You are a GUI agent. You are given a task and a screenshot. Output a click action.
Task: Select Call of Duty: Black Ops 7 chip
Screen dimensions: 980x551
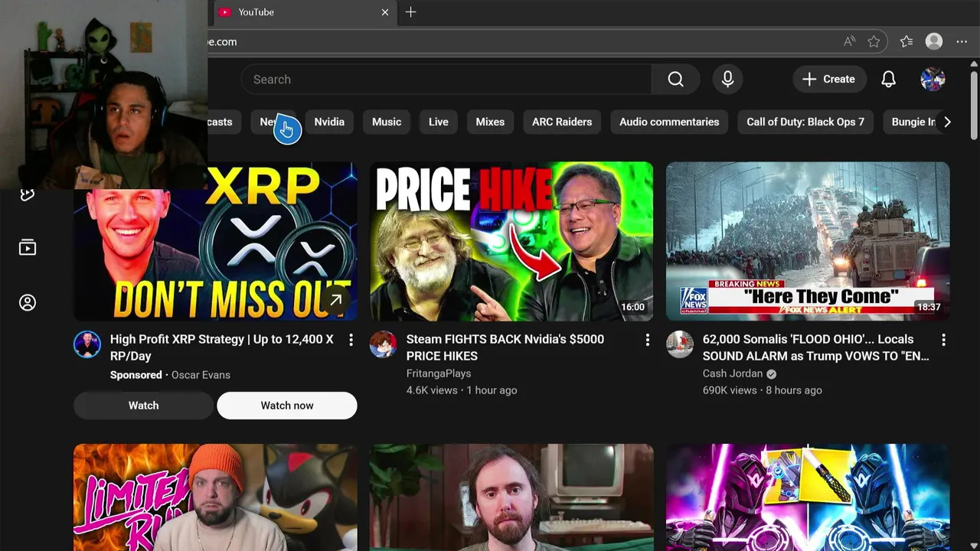click(805, 122)
